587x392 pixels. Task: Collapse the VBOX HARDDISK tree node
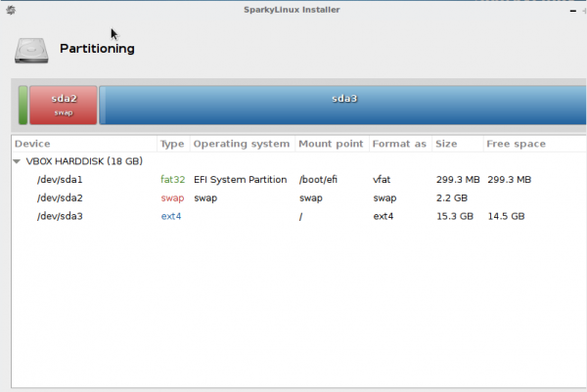click(17, 161)
